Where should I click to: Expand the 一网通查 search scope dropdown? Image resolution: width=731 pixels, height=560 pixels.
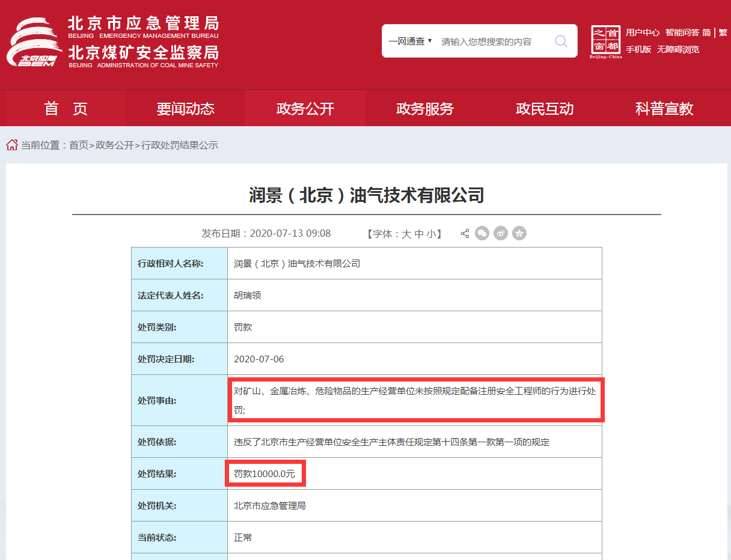(x=410, y=41)
